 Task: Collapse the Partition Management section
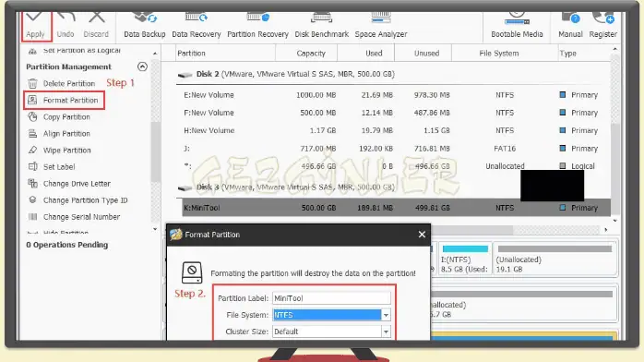(142, 66)
